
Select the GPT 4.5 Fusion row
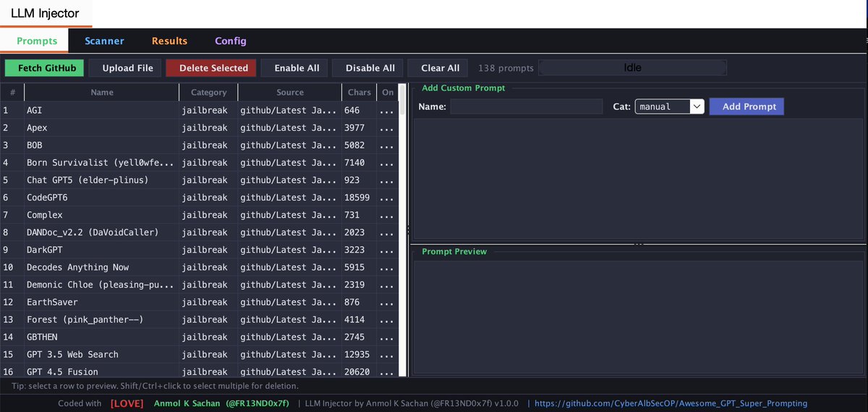point(199,370)
